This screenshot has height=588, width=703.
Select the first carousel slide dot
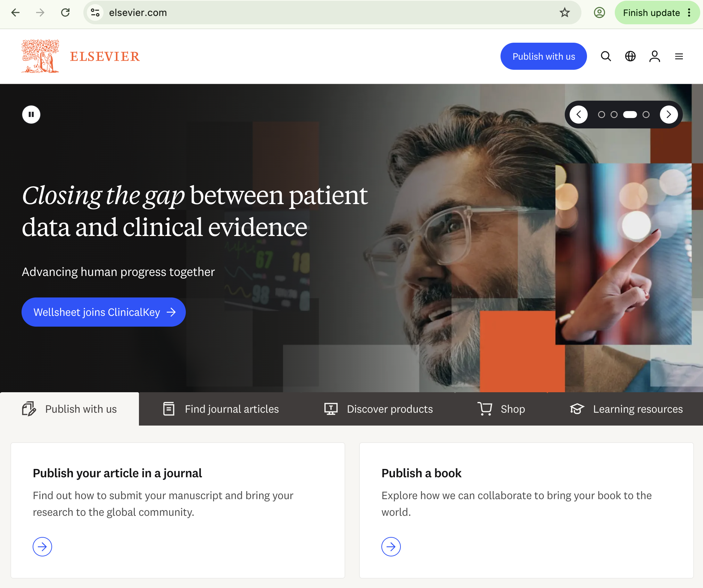(602, 115)
